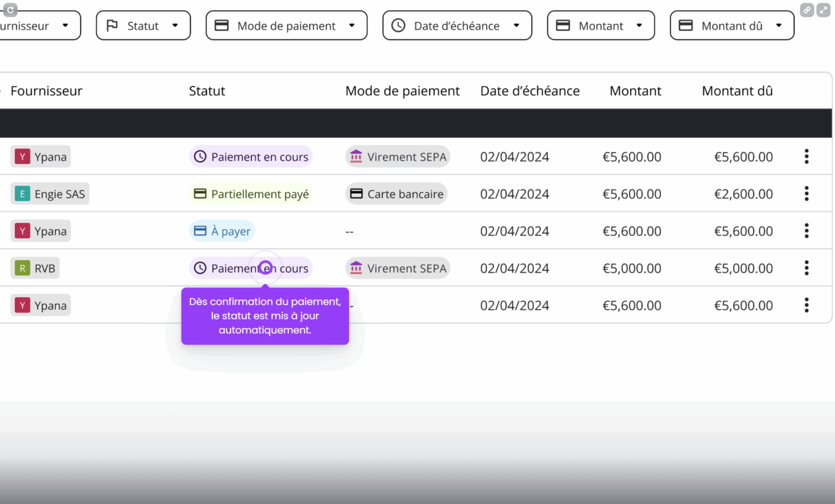Click the bank icon in RVB Virement SEPA
This screenshot has width=835, height=504.
(356, 268)
